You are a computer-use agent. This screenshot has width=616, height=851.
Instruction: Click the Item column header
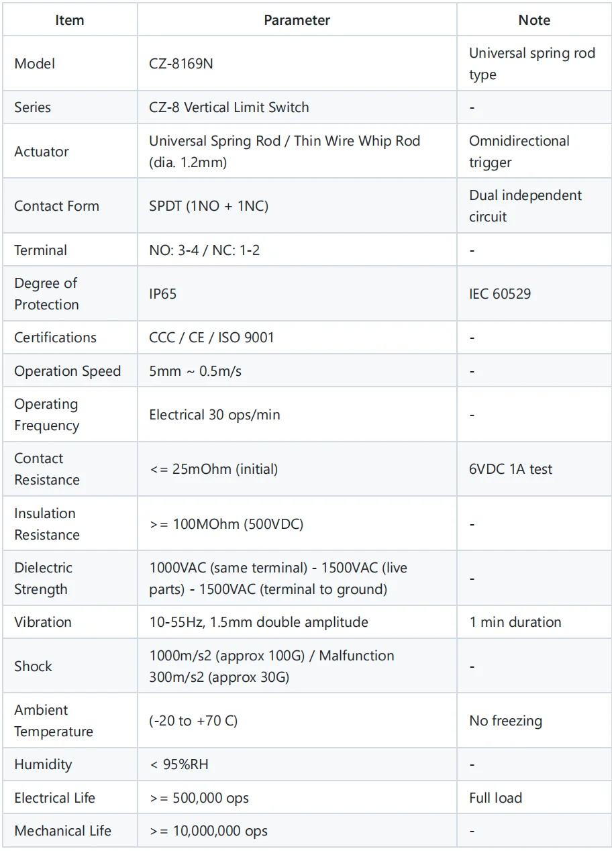[x=70, y=20]
